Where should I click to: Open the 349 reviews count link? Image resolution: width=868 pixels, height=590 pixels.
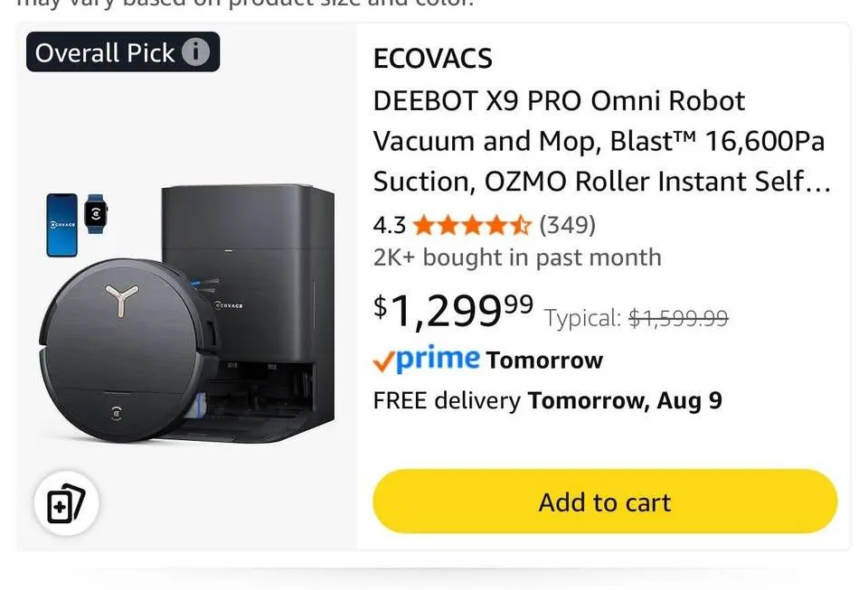pos(567,224)
